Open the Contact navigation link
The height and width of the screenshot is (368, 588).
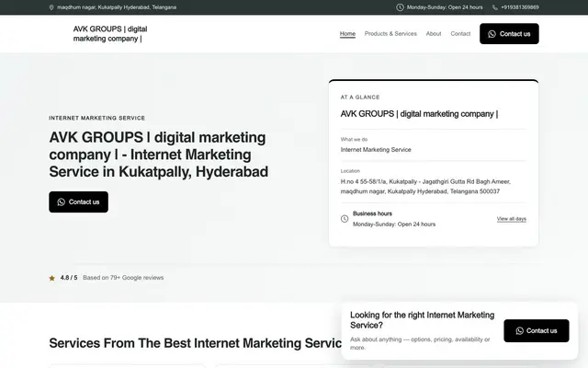(x=460, y=34)
